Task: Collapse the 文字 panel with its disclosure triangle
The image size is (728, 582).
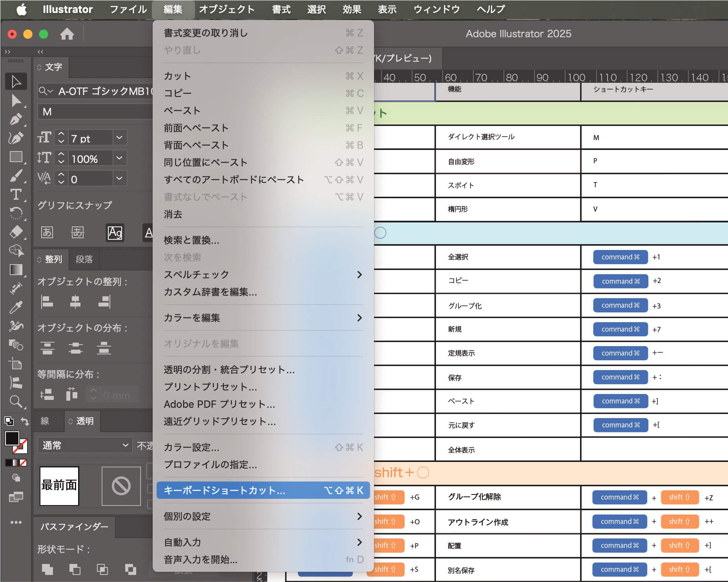Action: 39,67
